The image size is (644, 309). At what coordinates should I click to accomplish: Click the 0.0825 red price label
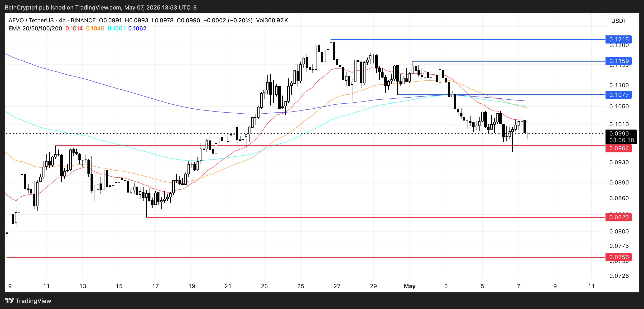click(619, 217)
